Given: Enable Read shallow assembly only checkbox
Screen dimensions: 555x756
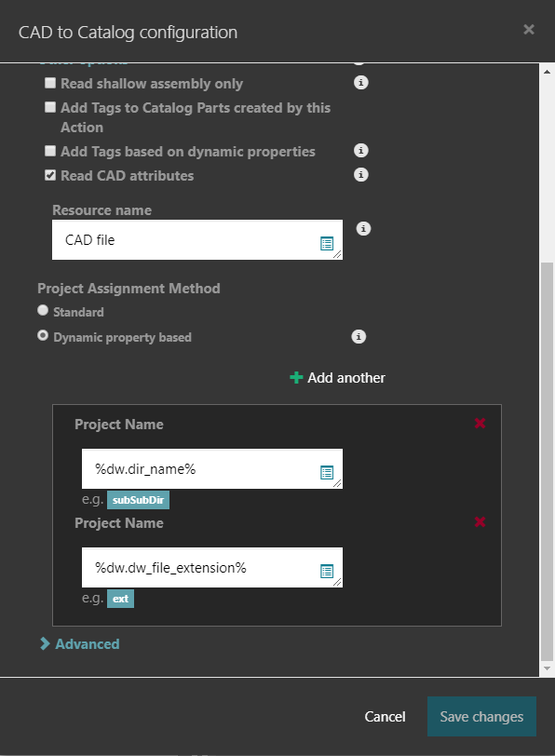Looking at the screenshot, I should click(50, 83).
